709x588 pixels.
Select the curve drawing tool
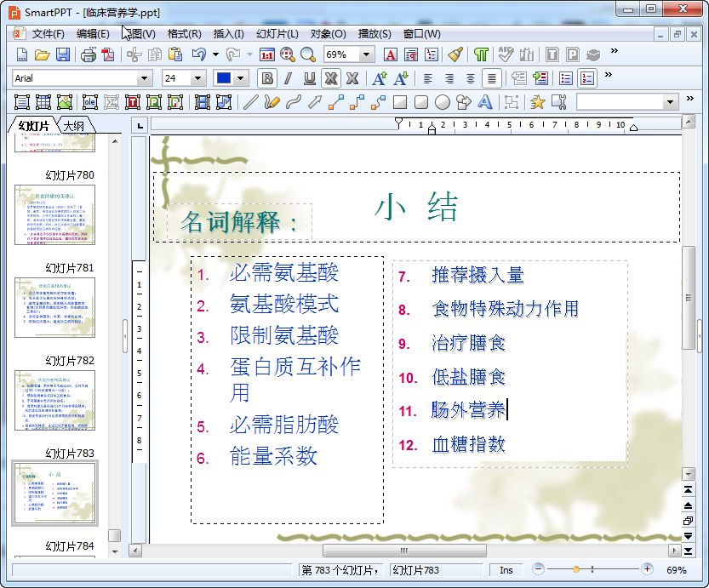[x=294, y=102]
